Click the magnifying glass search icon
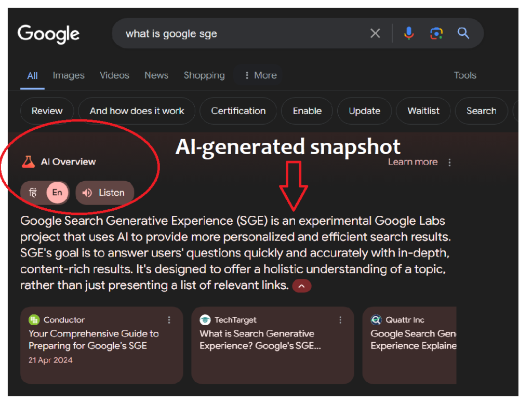 [463, 33]
